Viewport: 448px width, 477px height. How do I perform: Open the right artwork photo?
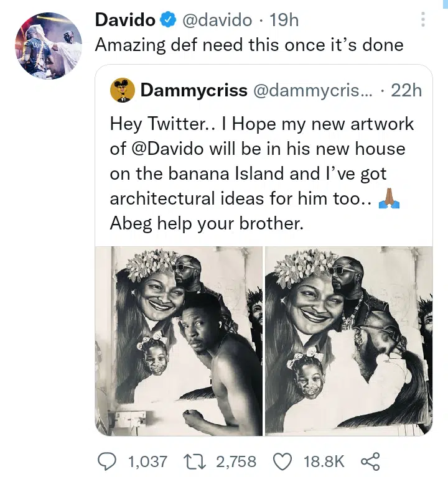(348, 340)
